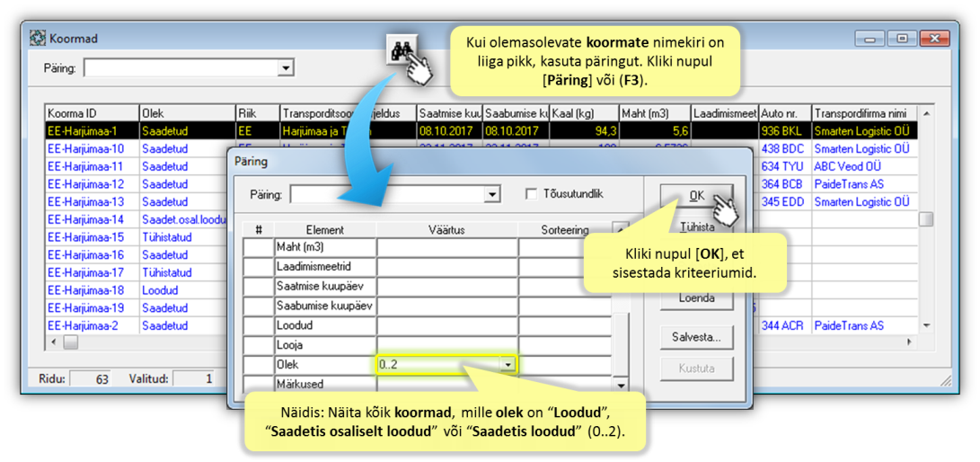Click the Ridu count field showing 63

89,378
